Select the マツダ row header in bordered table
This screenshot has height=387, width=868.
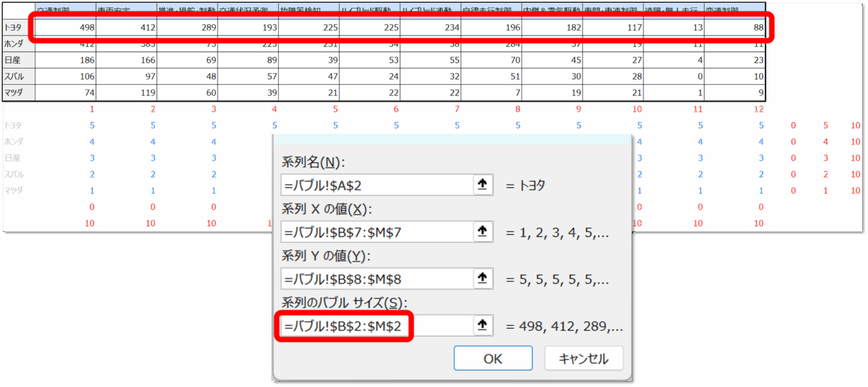pos(18,93)
